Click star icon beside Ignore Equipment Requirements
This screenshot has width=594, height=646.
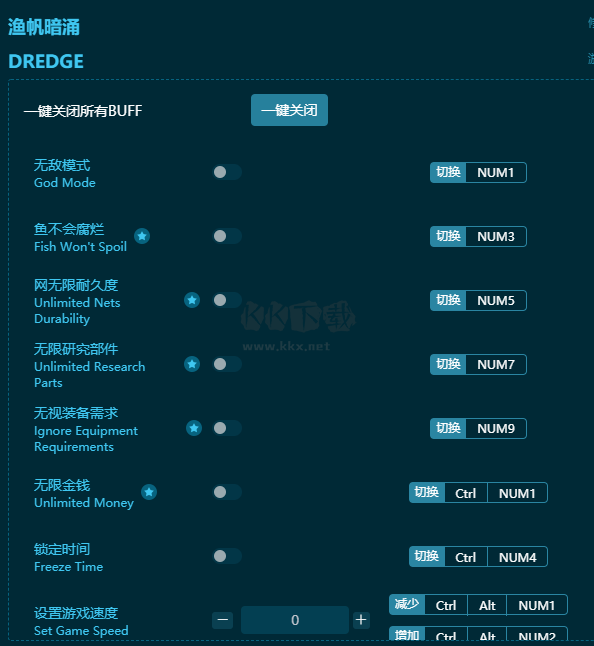194,428
